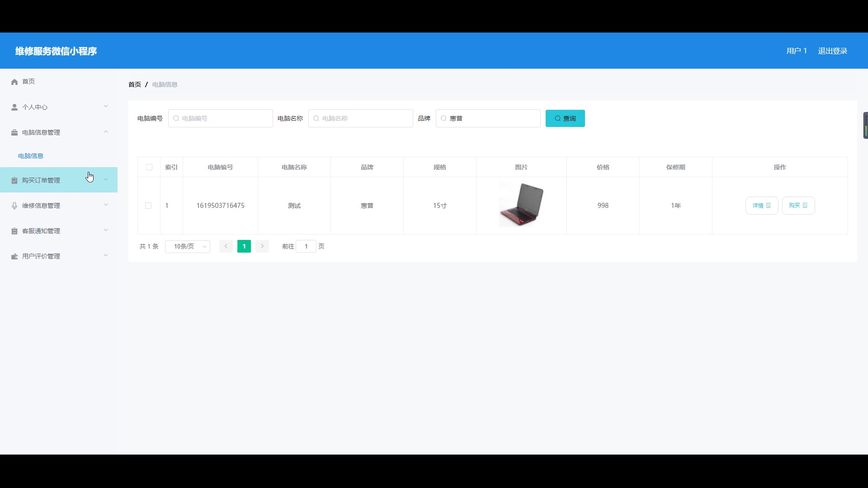This screenshot has height=488, width=868.
Task: Expand the 个人中心 menu chevron
Action: click(106, 107)
